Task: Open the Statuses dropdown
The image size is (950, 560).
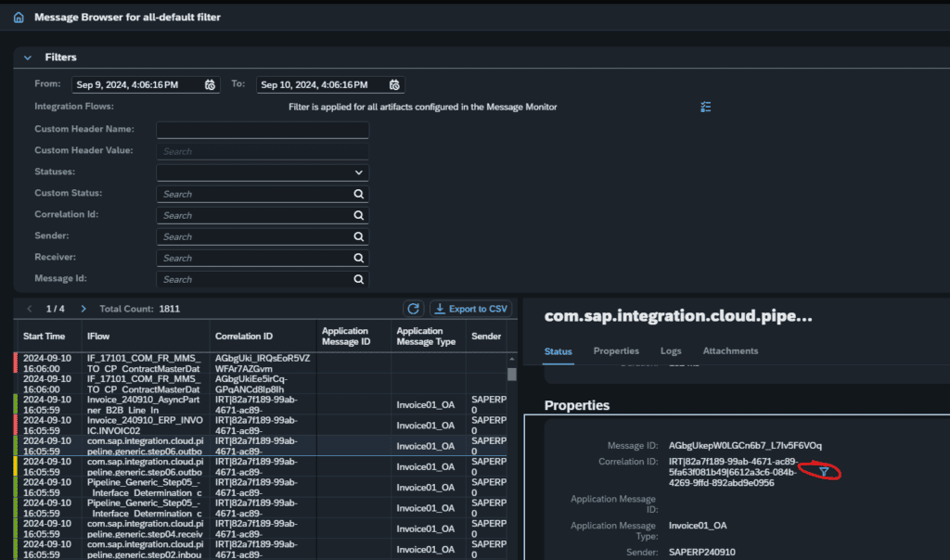Action: click(263, 172)
